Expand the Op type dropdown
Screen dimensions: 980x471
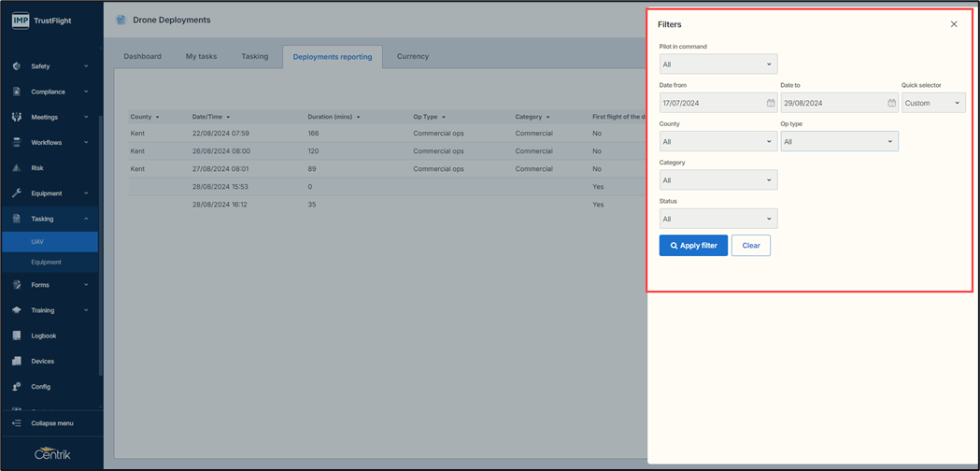838,142
